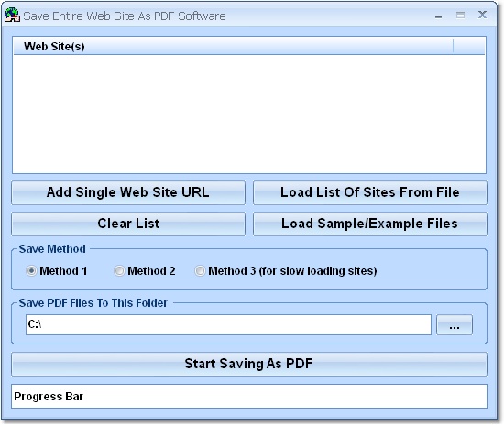The image size is (504, 426).
Task: Close the Save Entire Web Site window
Action: [482, 15]
